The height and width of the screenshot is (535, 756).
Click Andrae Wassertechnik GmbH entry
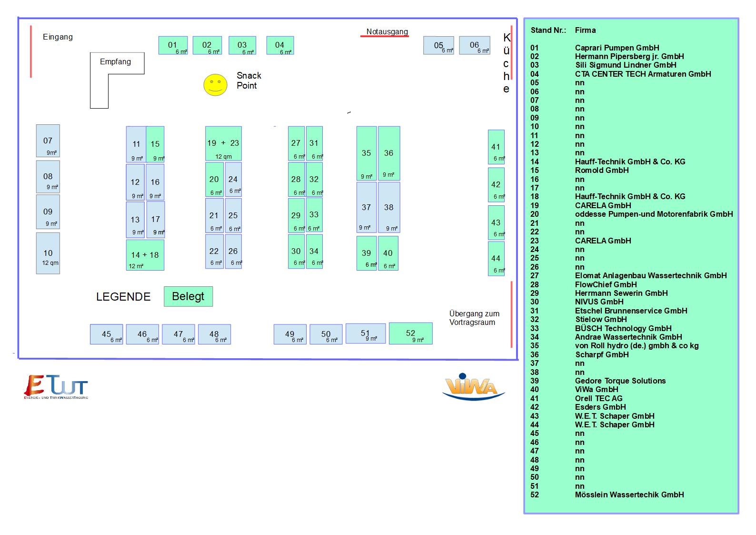628,337
